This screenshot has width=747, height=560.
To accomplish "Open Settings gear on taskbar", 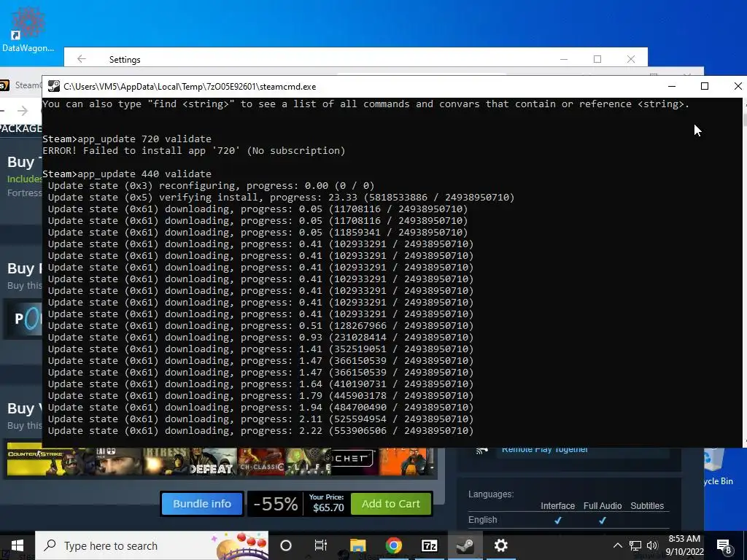I will pyautogui.click(x=500, y=545).
